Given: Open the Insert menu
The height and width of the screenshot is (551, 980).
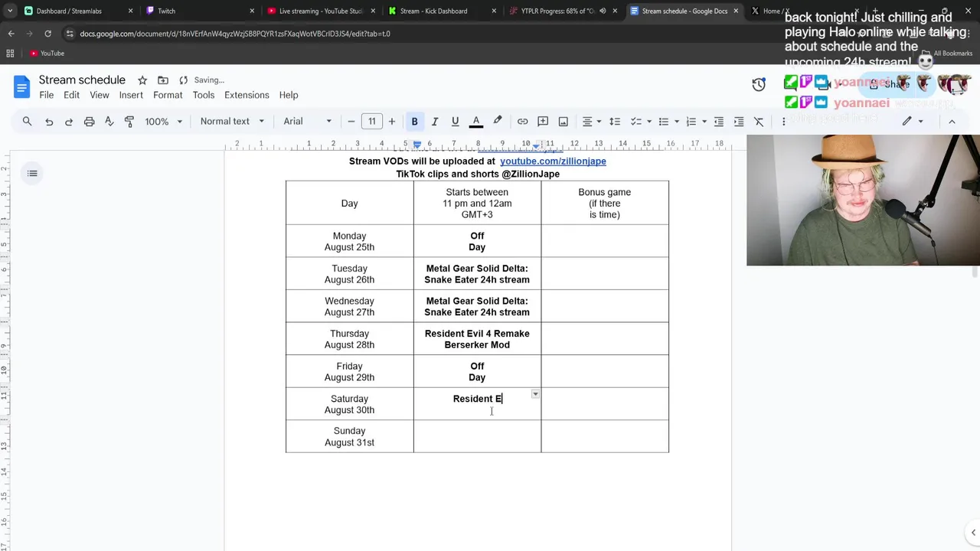Looking at the screenshot, I should click(131, 95).
